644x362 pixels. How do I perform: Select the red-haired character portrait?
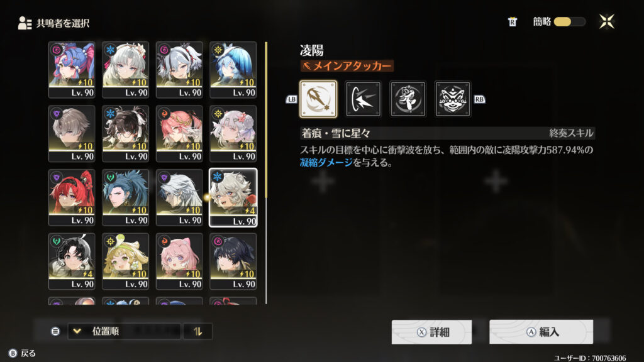72,197
